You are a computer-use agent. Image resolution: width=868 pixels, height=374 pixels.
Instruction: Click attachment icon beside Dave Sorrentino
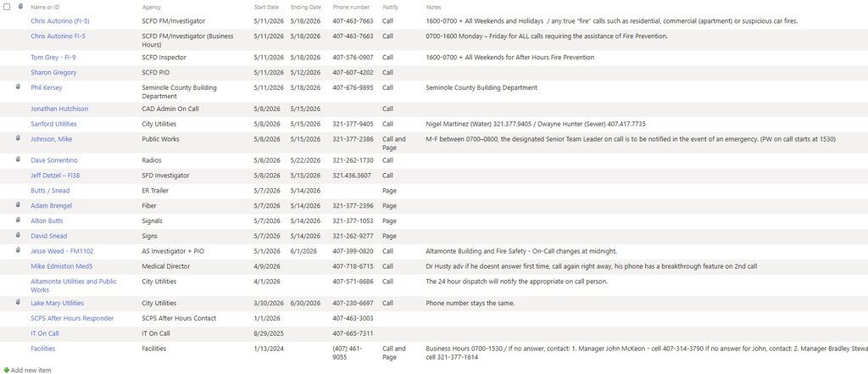(x=17, y=159)
